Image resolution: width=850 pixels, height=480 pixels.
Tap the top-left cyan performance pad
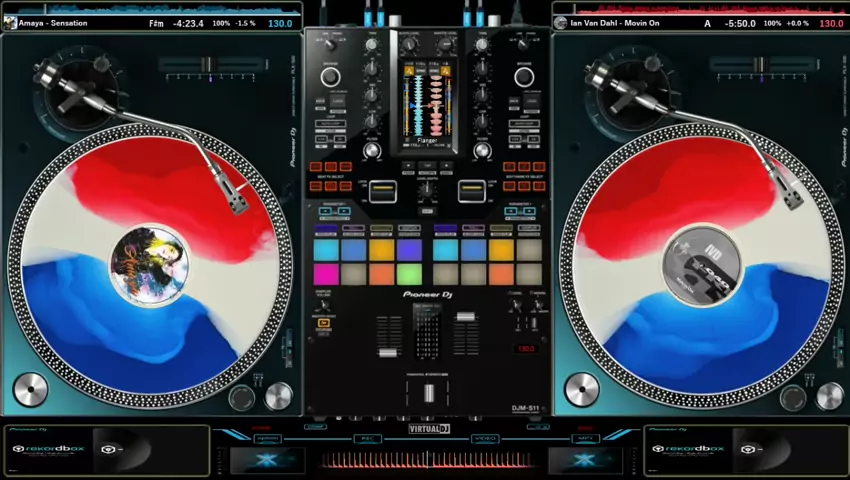point(326,250)
